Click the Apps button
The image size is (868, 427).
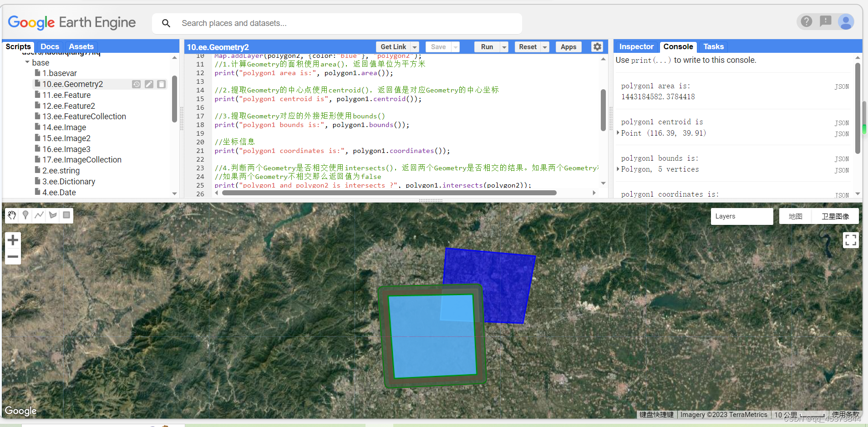point(569,47)
